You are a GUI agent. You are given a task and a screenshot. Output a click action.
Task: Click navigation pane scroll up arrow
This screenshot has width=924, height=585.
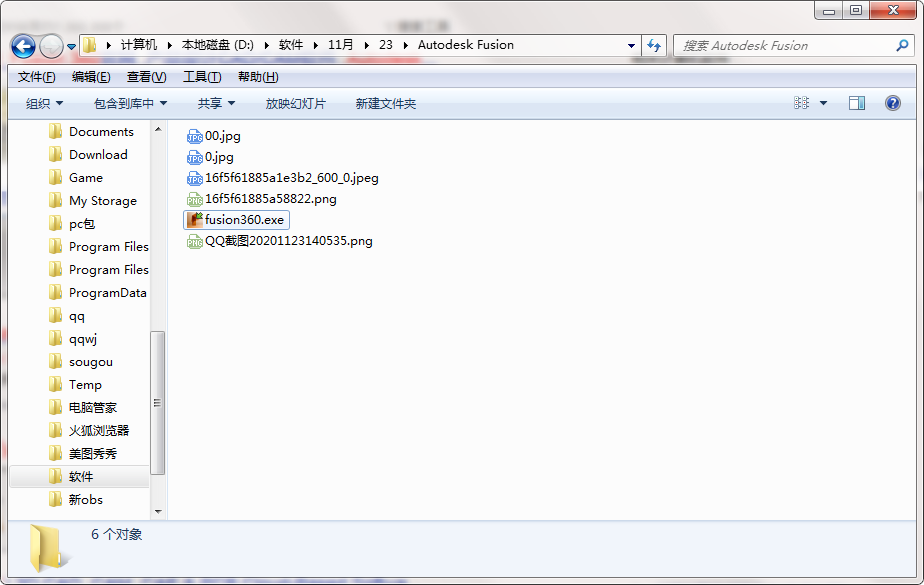click(x=158, y=129)
